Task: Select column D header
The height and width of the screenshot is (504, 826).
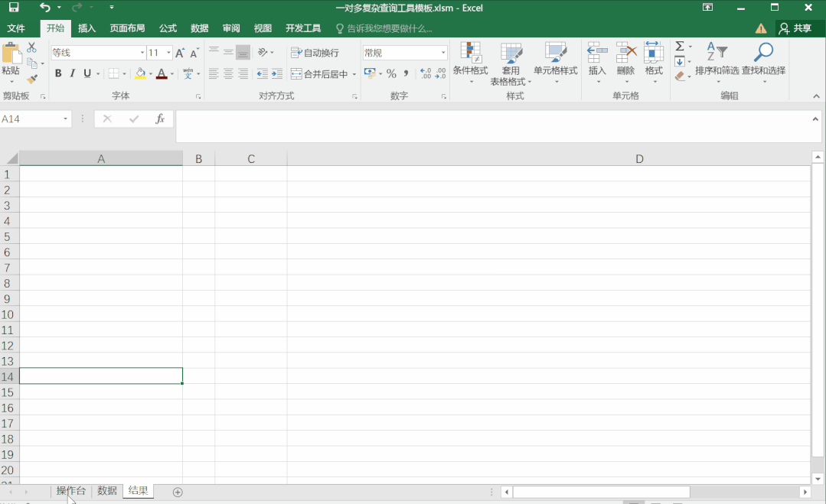Action: 548,159
